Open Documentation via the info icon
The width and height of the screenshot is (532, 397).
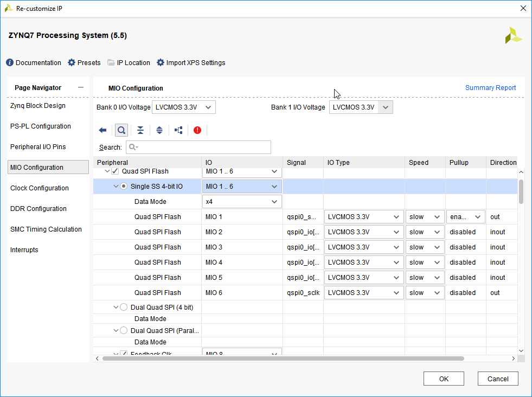coord(9,63)
